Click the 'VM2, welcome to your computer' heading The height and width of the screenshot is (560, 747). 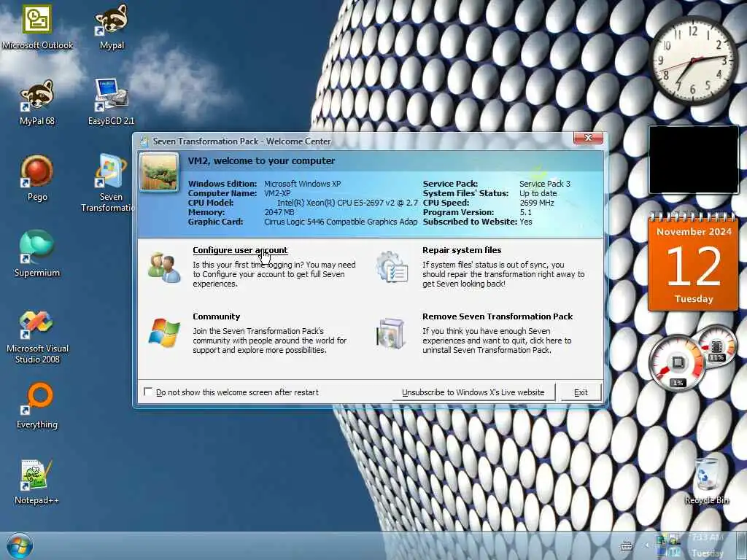click(262, 160)
